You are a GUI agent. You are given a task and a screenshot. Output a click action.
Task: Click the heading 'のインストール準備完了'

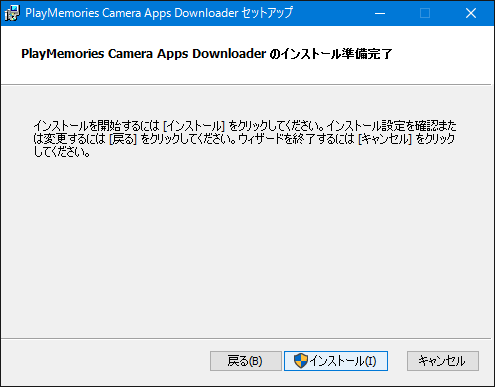click(330, 53)
